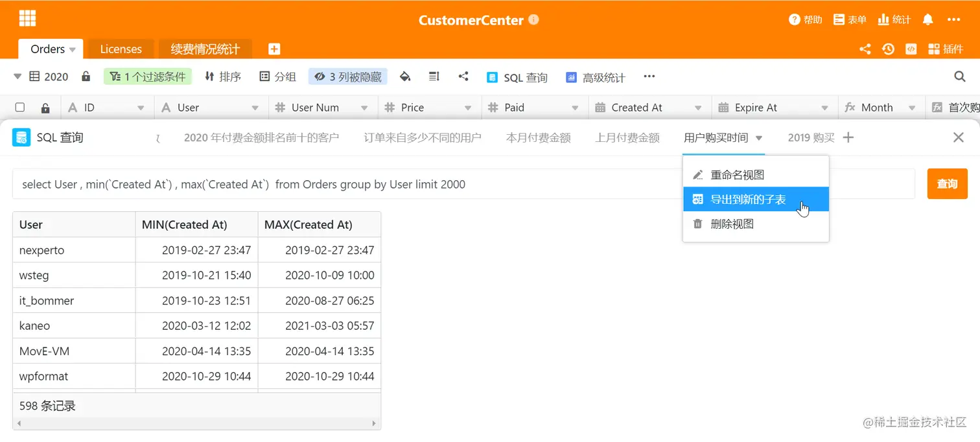Select the 本月付费金额 view
The image size is (980, 442).
538,137
